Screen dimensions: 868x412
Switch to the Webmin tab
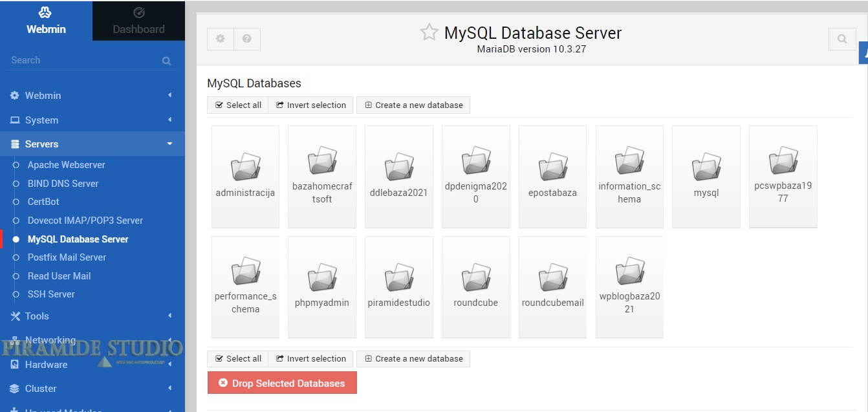pos(46,21)
